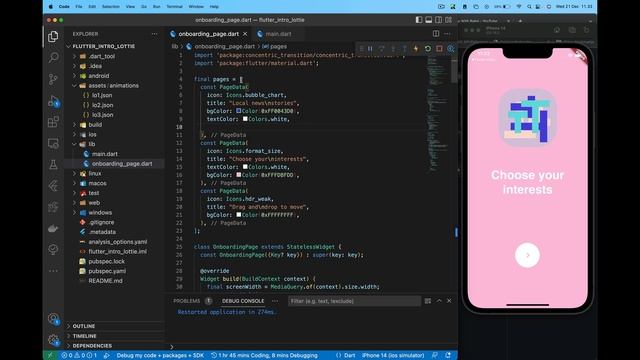Open the Remote Explorer view
This screenshot has width=640, height=360.
coord(53,143)
